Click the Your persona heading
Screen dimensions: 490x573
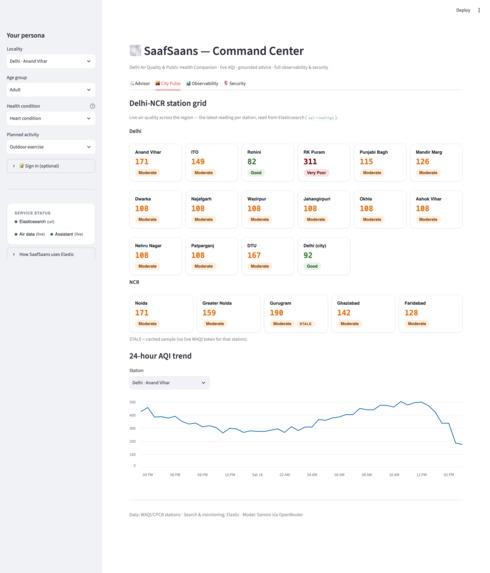pos(26,35)
